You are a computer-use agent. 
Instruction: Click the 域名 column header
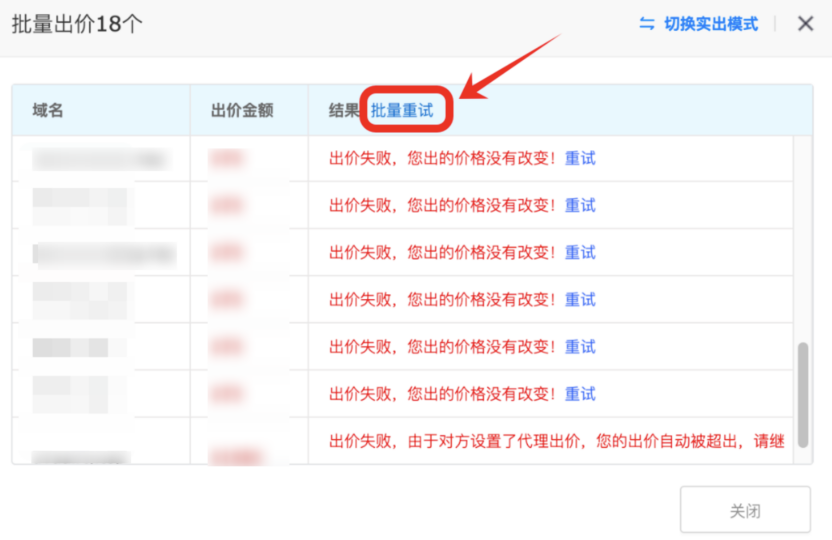(x=48, y=110)
